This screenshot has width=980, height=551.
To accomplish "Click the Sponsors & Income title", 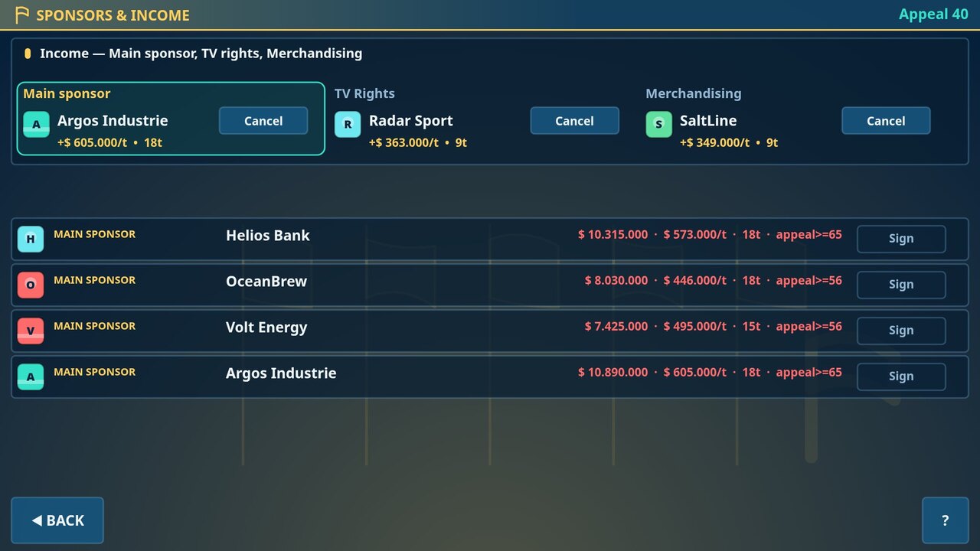I will [113, 15].
